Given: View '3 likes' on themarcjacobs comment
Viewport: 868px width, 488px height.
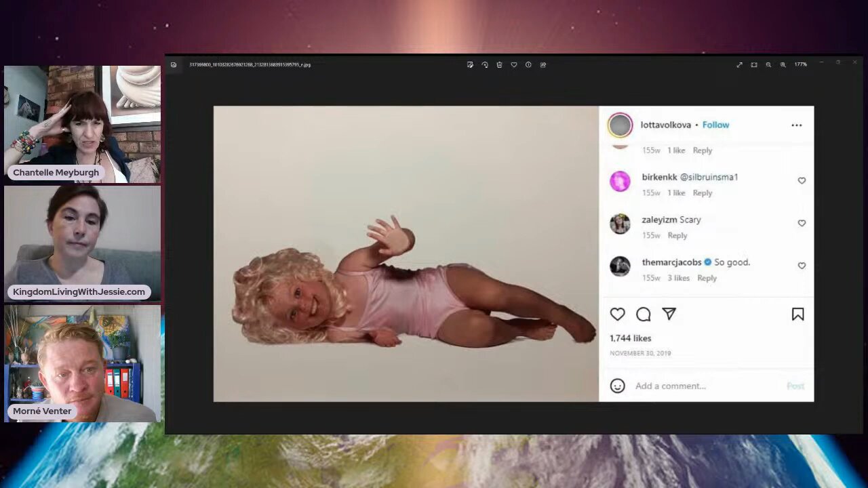Looking at the screenshot, I should (x=679, y=278).
